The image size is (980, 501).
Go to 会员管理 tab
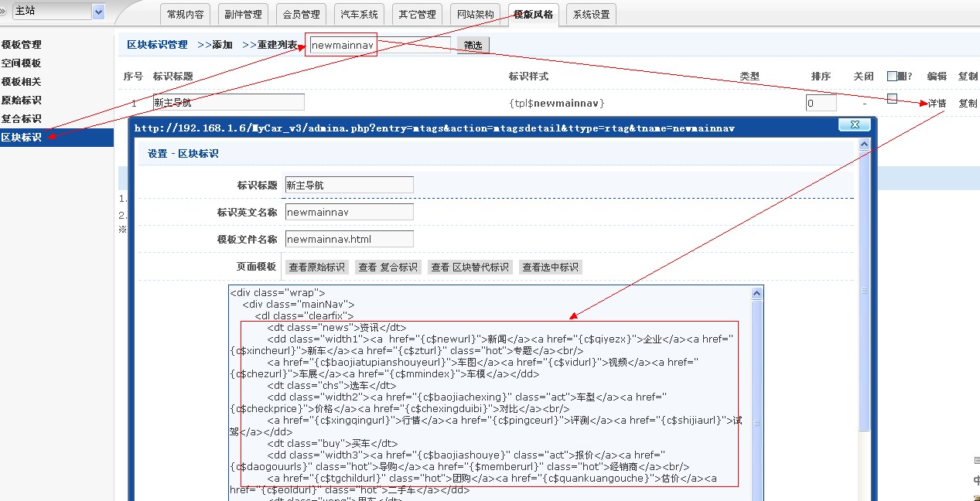[x=301, y=14]
